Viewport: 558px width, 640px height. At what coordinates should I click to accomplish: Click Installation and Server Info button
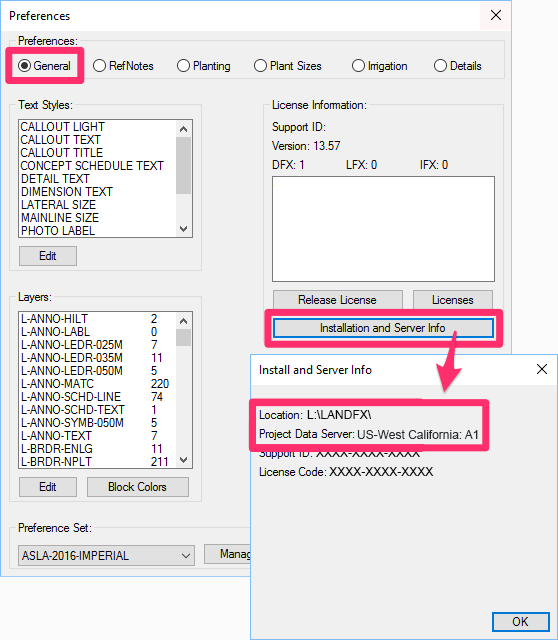coord(383,328)
